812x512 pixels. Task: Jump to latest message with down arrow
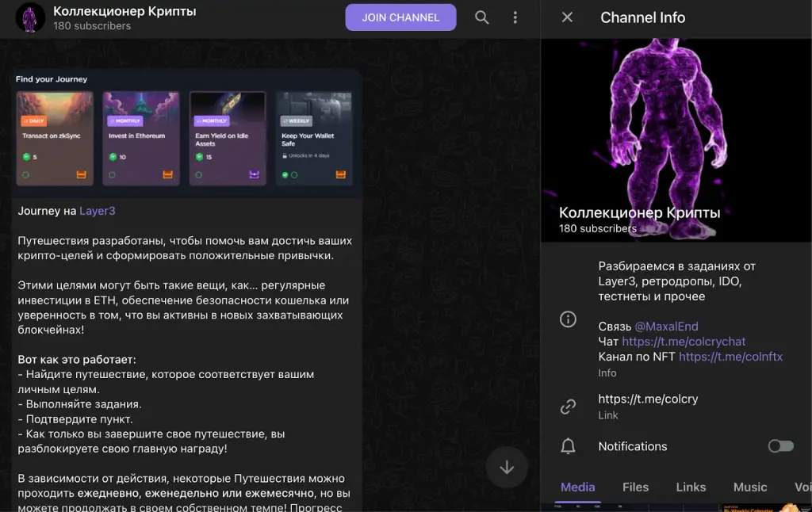point(507,468)
